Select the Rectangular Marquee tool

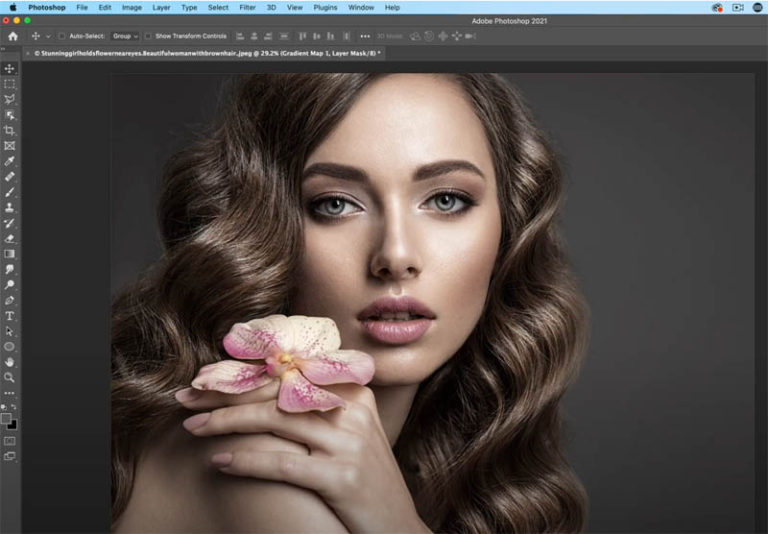coord(10,84)
